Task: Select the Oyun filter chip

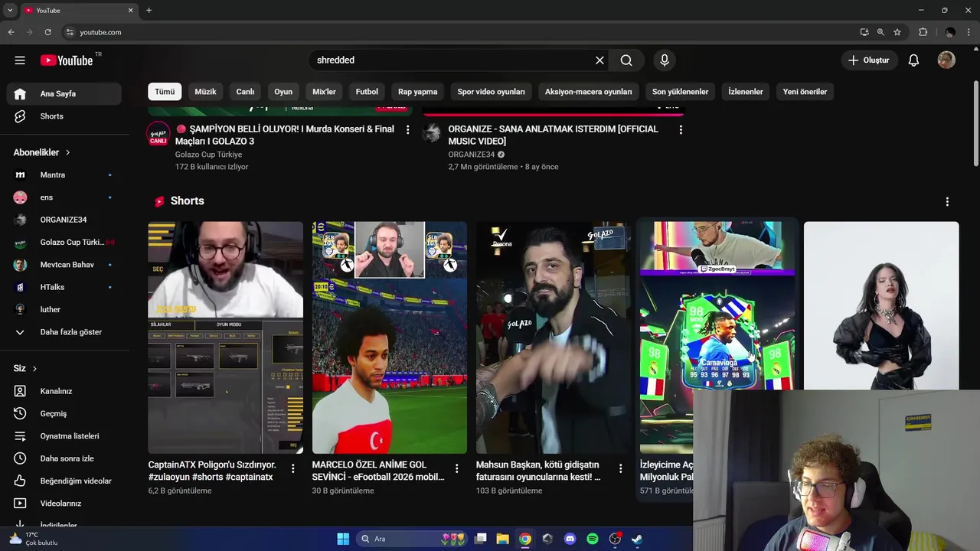Action: (283, 92)
